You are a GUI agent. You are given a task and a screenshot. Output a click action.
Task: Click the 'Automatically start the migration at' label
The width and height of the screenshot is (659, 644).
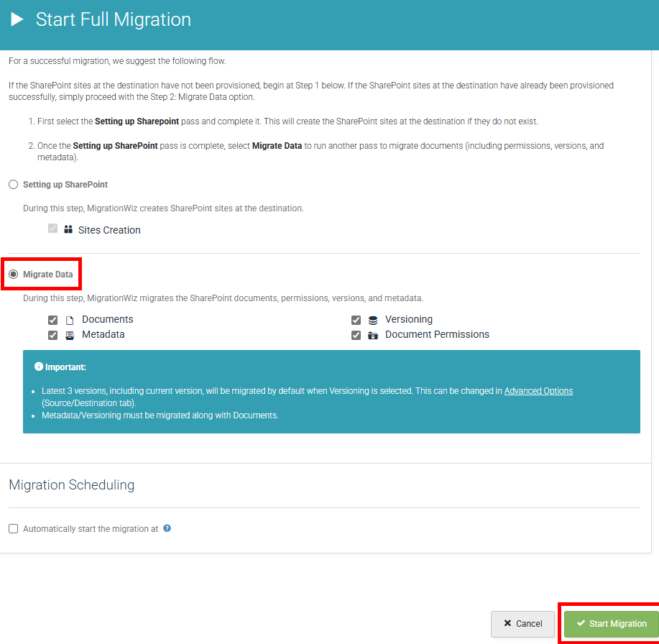tap(91, 529)
